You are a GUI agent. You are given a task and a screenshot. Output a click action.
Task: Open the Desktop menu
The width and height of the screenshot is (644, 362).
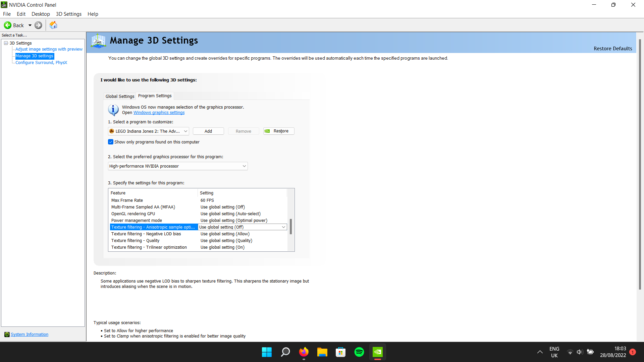point(41,14)
